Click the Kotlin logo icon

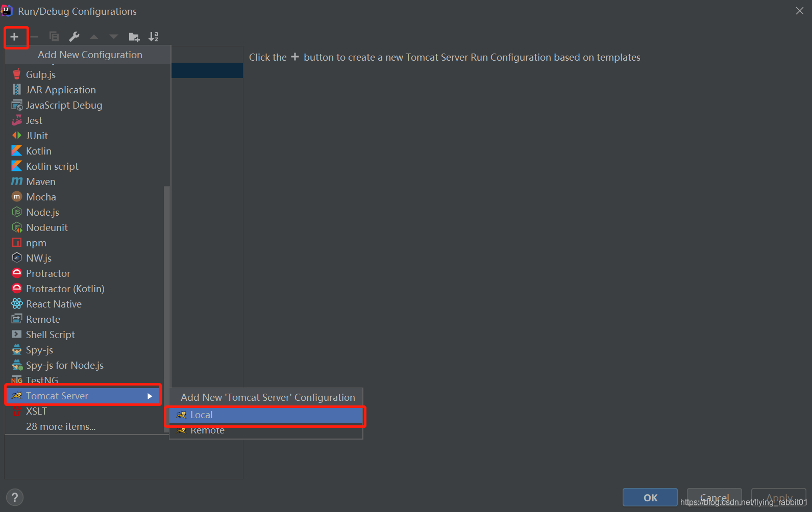click(x=17, y=151)
